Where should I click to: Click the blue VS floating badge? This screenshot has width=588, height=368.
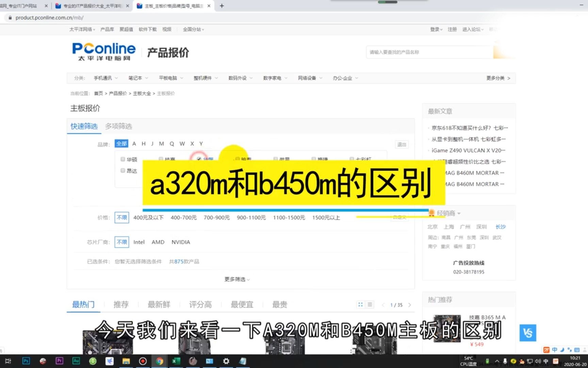point(528,333)
